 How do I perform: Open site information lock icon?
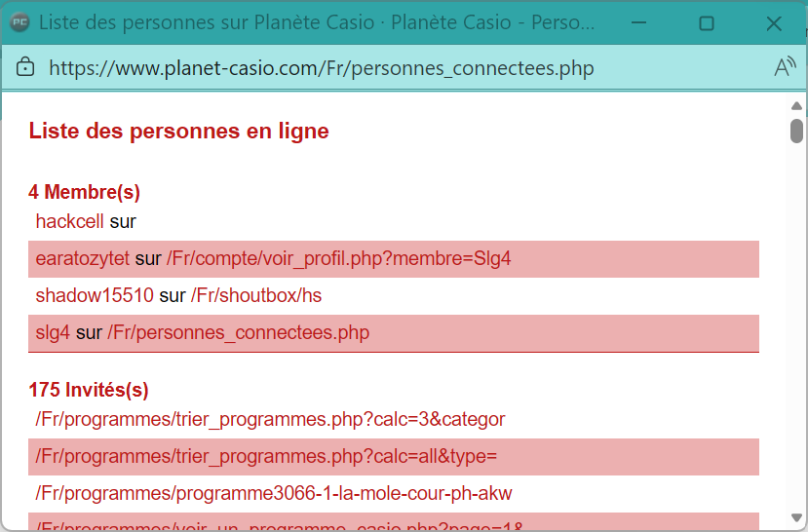click(26, 67)
